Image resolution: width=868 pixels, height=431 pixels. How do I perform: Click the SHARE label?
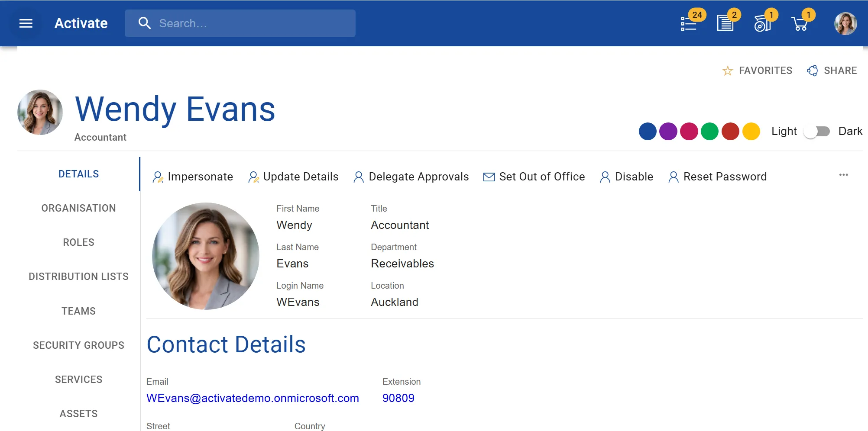(840, 71)
